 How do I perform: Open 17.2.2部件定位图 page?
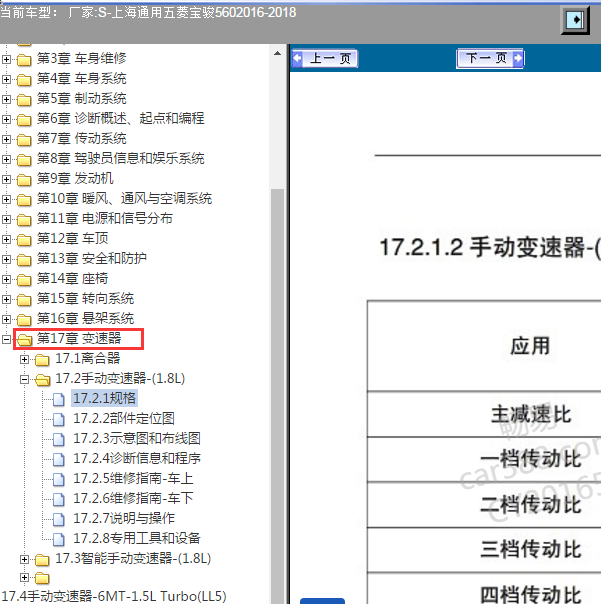(124, 418)
